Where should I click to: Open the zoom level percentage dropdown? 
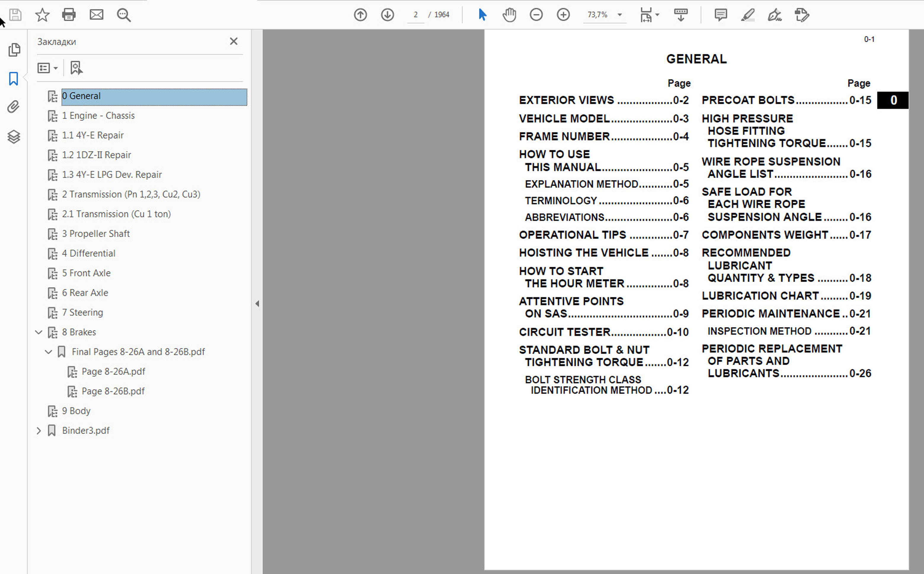[620, 15]
